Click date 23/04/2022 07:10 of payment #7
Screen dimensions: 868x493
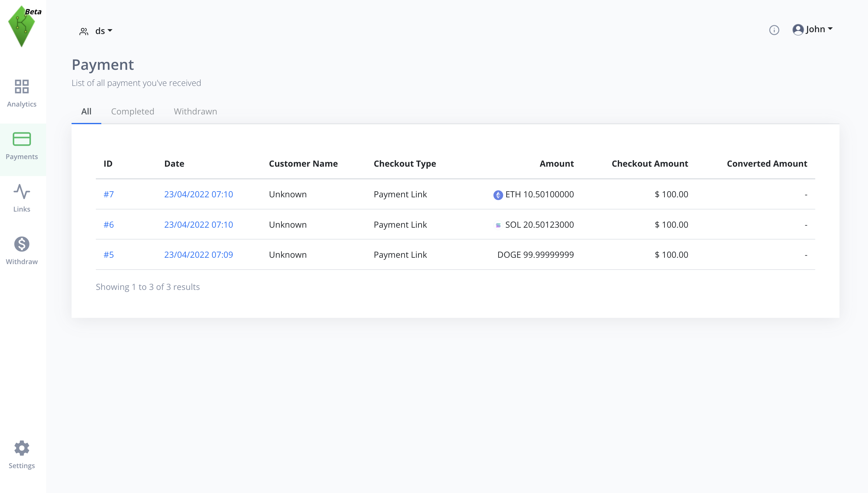point(199,194)
